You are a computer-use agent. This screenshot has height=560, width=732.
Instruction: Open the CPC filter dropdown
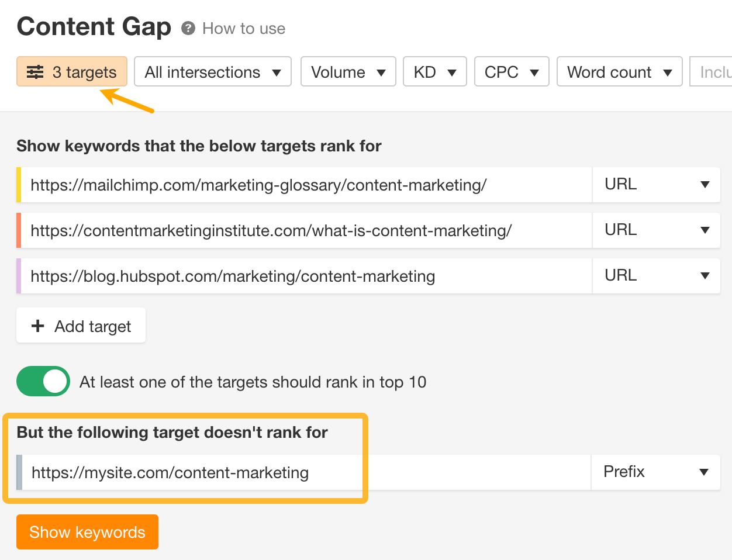(x=511, y=71)
